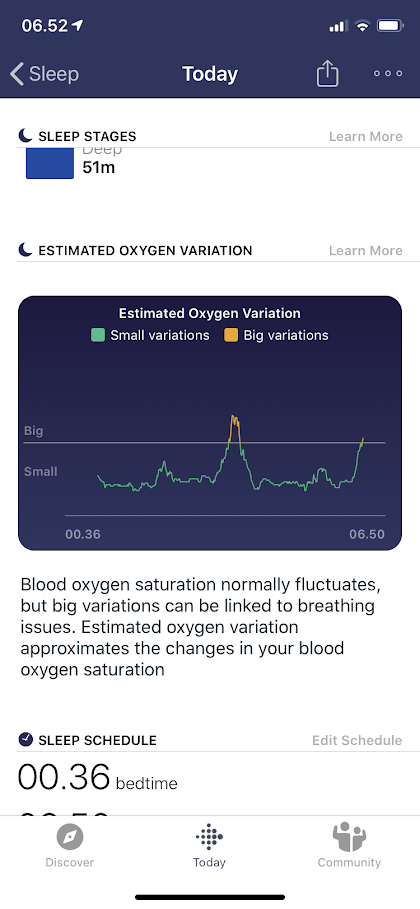Image resolution: width=420 pixels, height=909 pixels.
Task: Tap the green Small variations legend swatch
Action: click(x=98, y=335)
